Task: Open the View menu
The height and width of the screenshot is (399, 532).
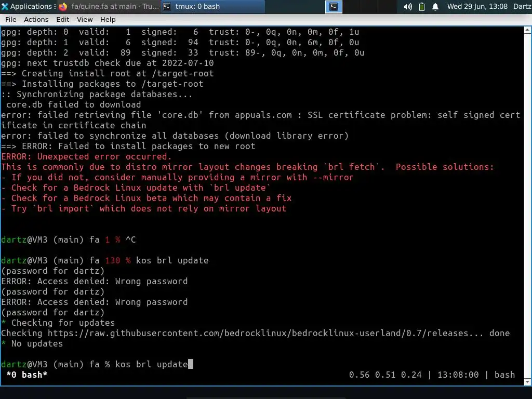Action: [85, 19]
